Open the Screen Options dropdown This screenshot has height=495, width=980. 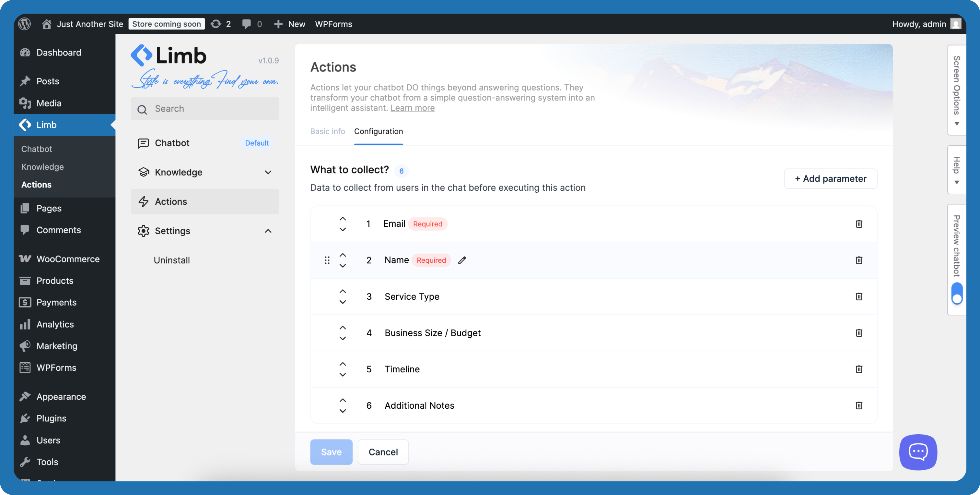(x=956, y=90)
